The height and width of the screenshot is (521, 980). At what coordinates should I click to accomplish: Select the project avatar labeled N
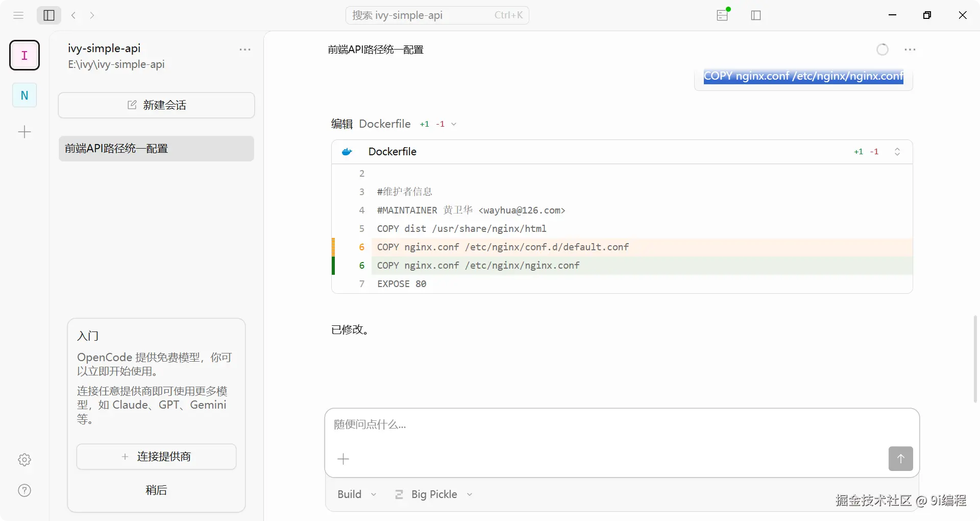[24, 95]
